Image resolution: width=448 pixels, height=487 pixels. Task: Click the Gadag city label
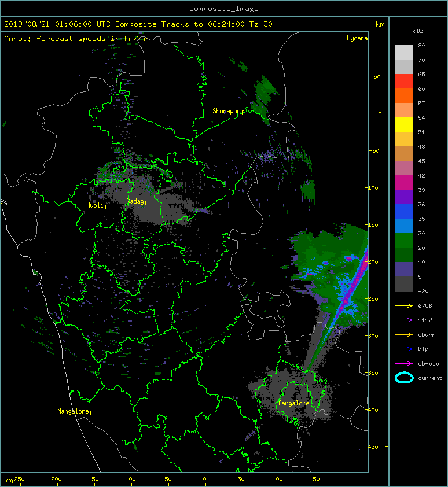pos(135,202)
